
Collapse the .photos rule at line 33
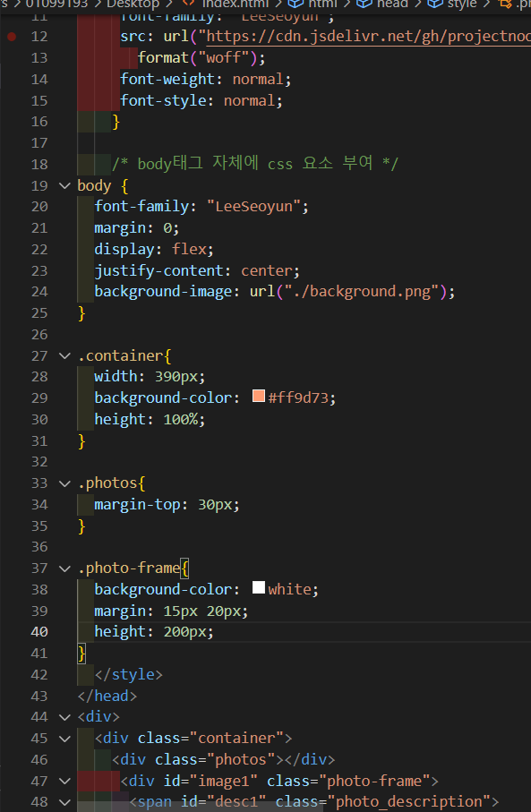click(x=64, y=483)
